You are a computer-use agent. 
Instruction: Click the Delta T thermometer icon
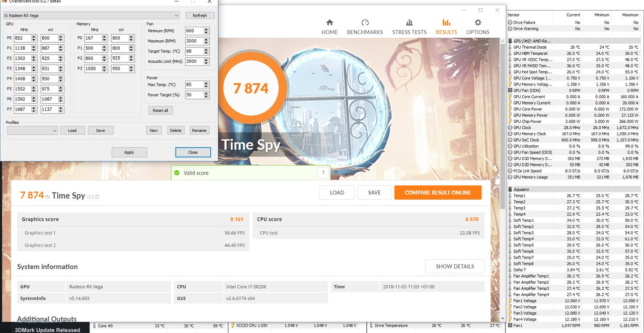[510, 270]
